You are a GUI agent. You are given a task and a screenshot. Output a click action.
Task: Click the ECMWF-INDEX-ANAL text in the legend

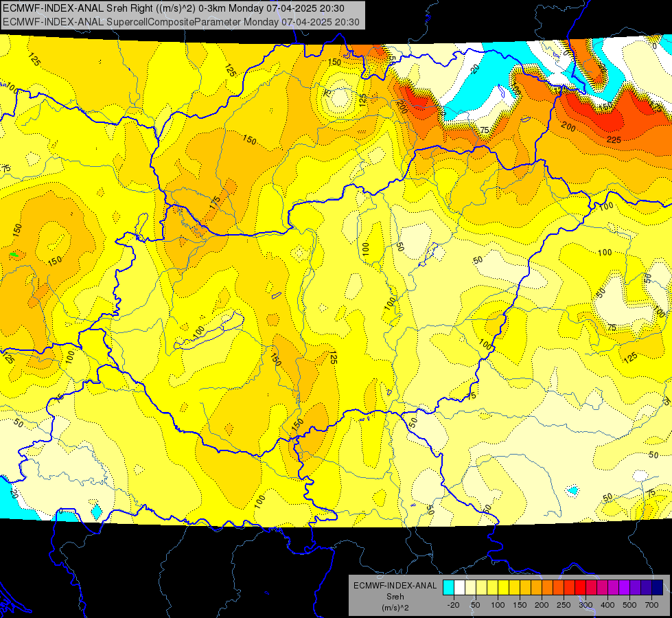[395, 586]
